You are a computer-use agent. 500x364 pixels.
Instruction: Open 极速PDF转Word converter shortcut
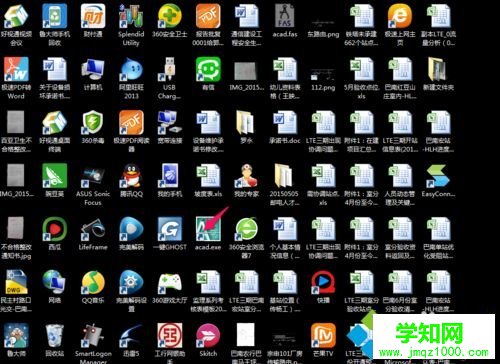click(x=16, y=69)
